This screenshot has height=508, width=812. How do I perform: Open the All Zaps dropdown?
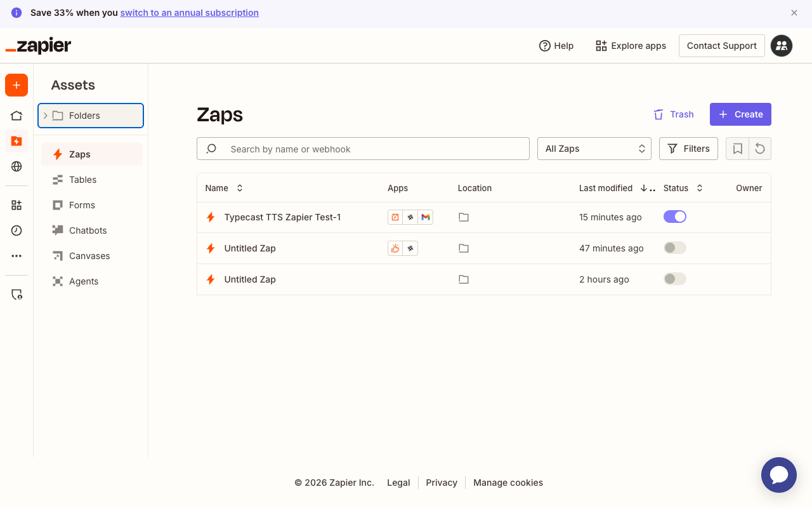[x=594, y=149]
